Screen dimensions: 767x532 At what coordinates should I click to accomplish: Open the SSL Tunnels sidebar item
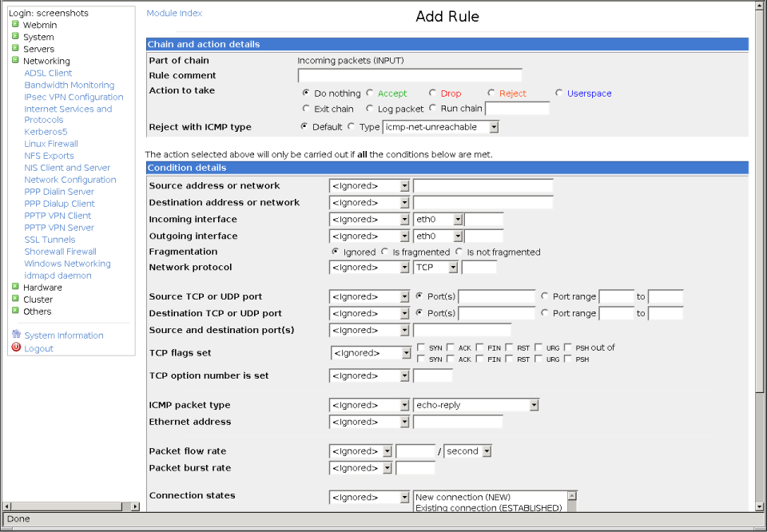[50, 239]
